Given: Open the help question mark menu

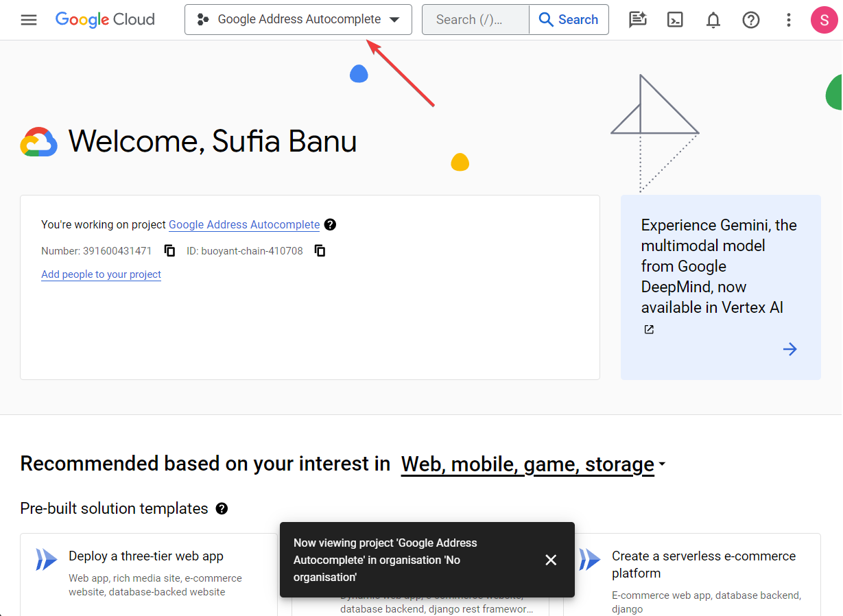Looking at the screenshot, I should click(x=751, y=20).
